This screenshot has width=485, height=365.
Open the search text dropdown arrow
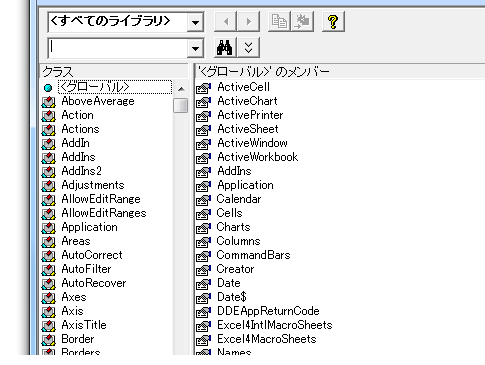coord(195,49)
